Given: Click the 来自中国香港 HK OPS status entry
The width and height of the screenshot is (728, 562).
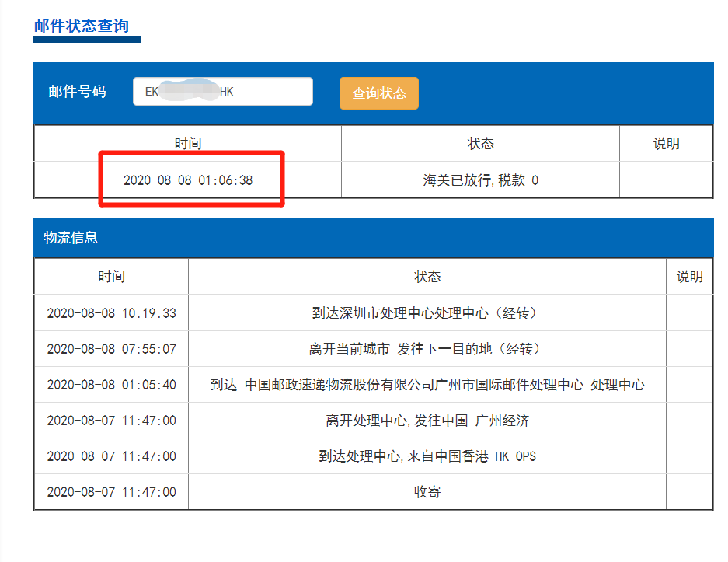Looking at the screenshot, I should point(427,456).
